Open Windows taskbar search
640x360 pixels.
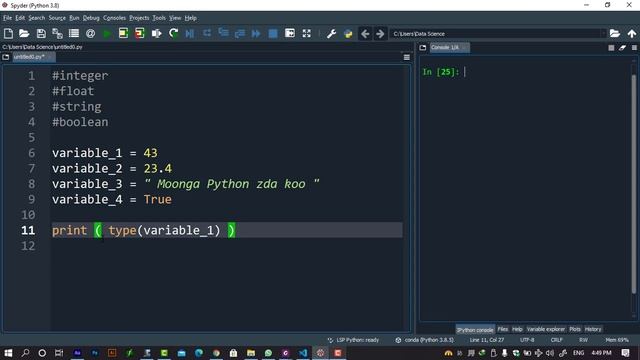coord(25,353)
